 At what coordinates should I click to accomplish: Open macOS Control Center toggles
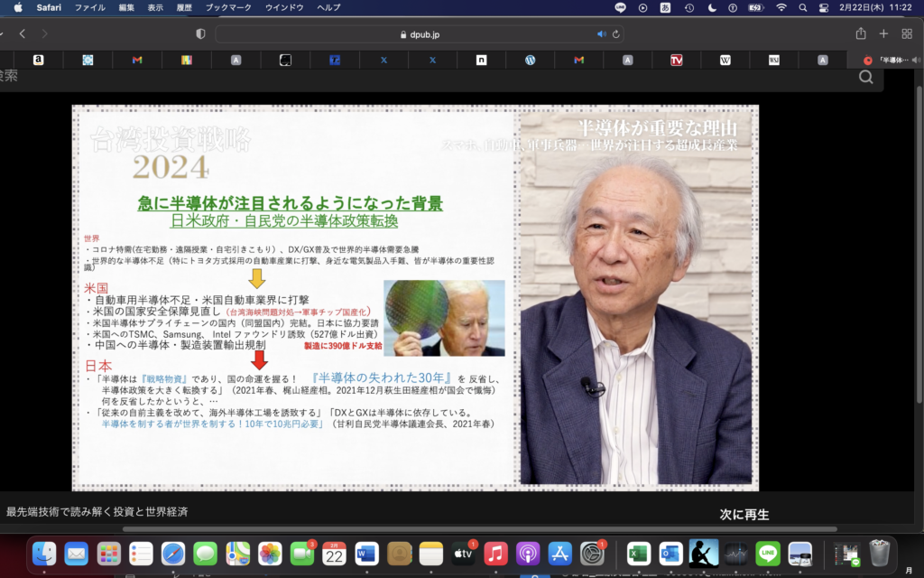825,7
